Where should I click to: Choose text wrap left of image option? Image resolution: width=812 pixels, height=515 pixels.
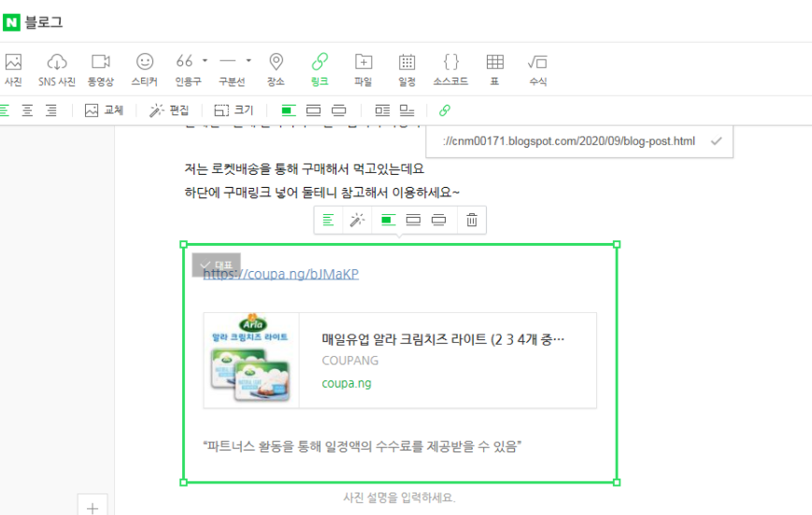(382, 110)
